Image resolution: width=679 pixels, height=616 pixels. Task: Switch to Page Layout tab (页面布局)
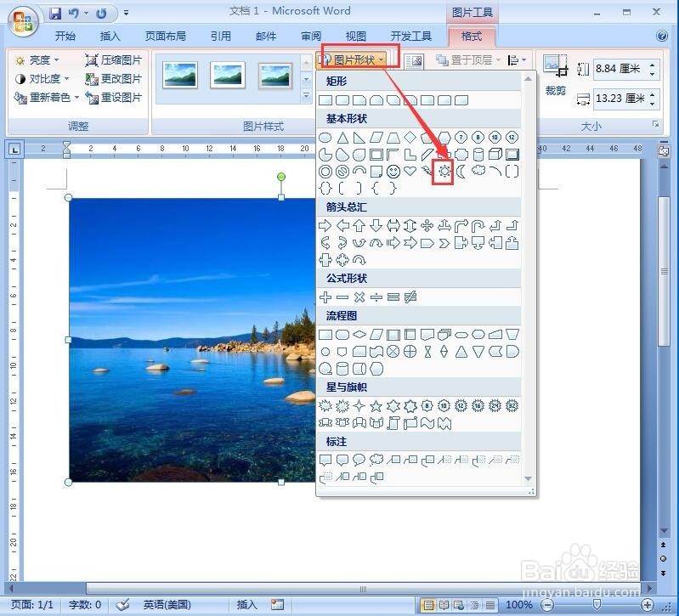pos(166,36)
